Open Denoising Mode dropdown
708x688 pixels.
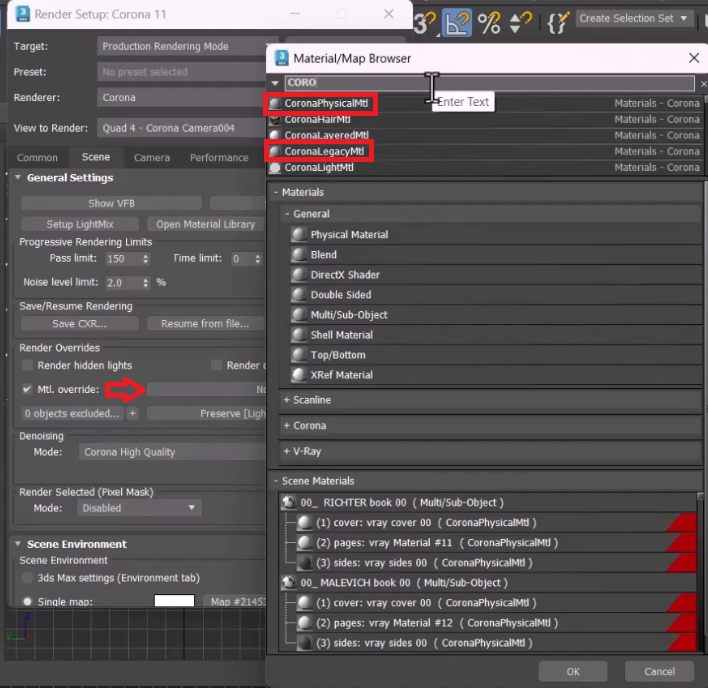tap(172, 452)
